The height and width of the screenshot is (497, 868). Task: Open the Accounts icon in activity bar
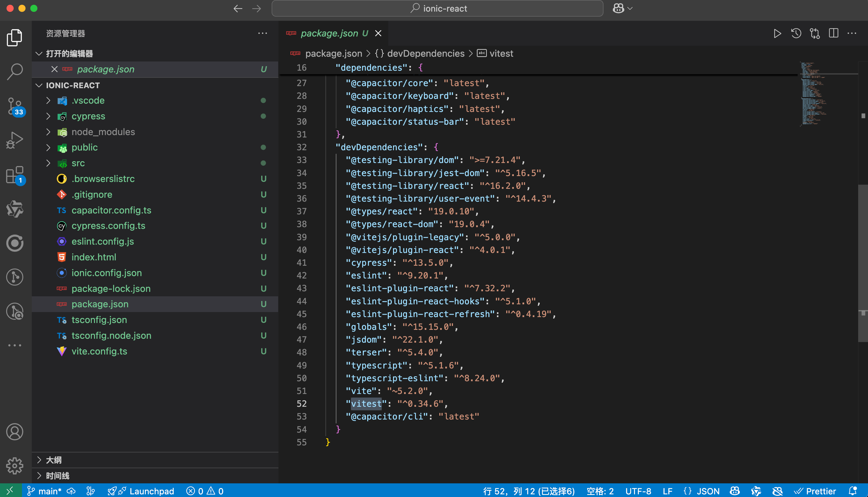pos(15,431)
